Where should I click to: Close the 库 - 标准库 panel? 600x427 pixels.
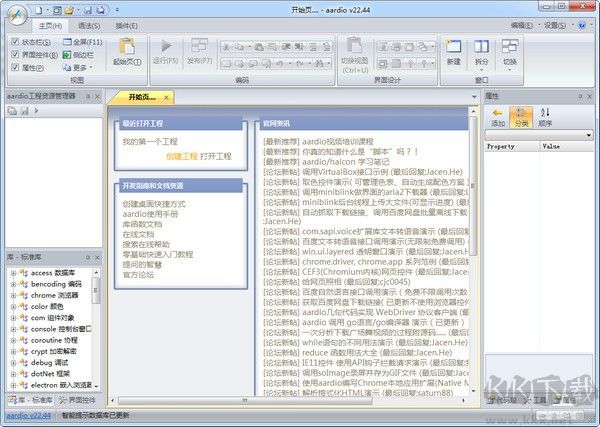tap(97, 258)
